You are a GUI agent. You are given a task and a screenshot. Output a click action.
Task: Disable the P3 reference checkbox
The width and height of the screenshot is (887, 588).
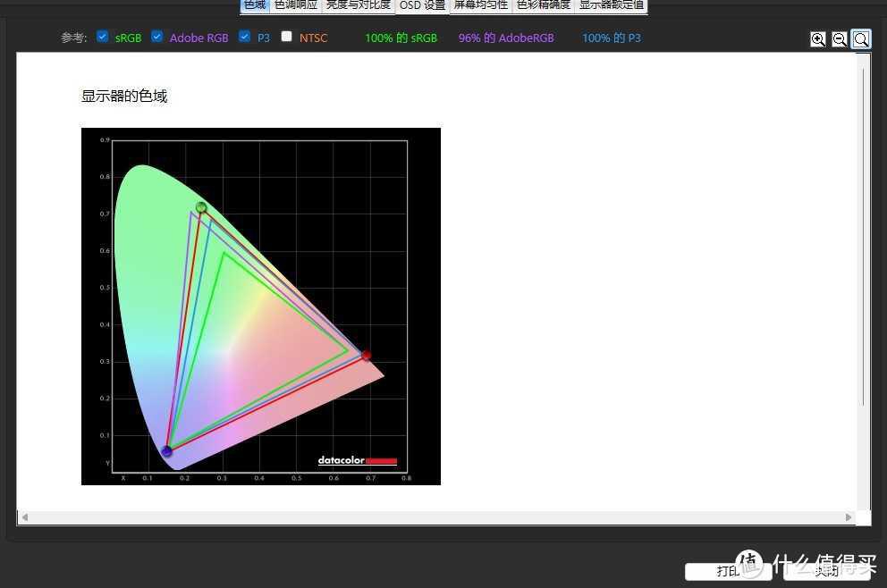245,37
